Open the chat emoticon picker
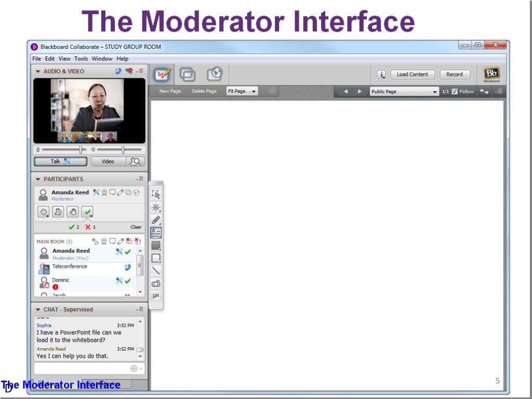The width and height of the screenshot is (532, 399). pos(136,368)
